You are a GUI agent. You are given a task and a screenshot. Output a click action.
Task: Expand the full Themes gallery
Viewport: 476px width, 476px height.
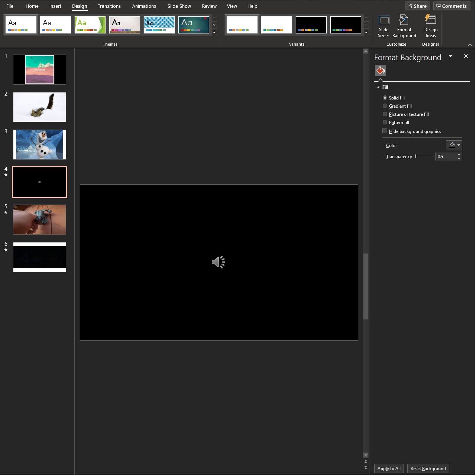214,32
